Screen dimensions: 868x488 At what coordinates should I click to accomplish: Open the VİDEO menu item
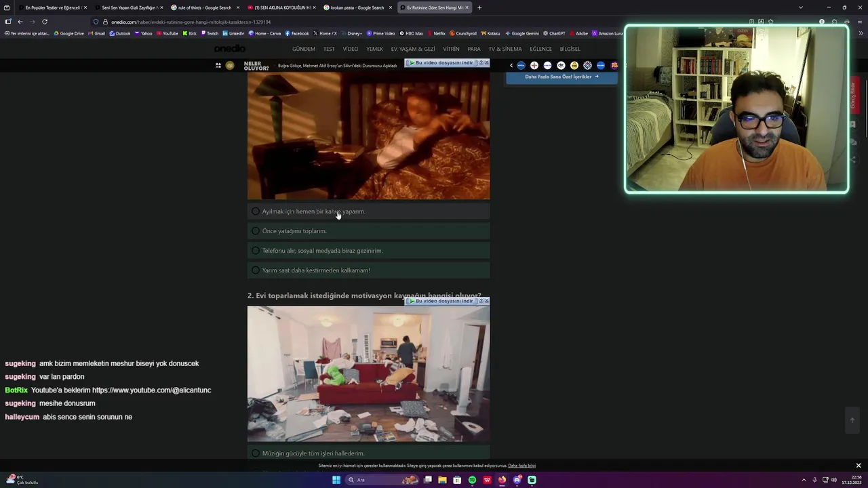click(x=351, y=49)
